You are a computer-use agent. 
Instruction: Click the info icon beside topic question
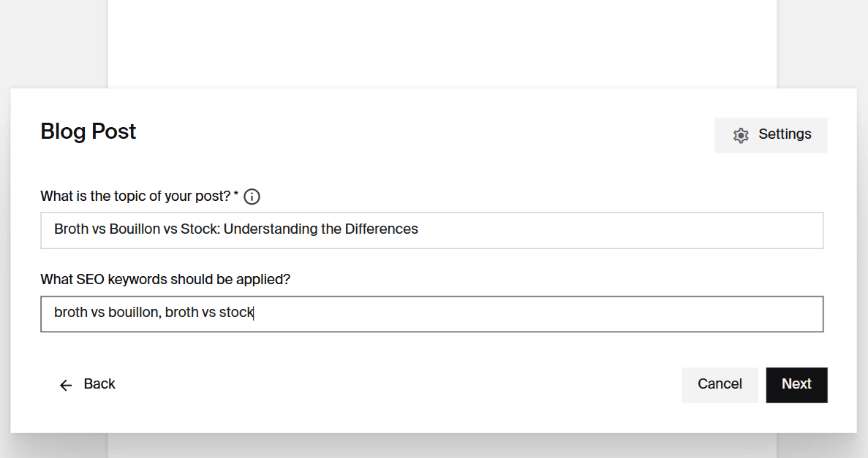[x=252, y=196]
